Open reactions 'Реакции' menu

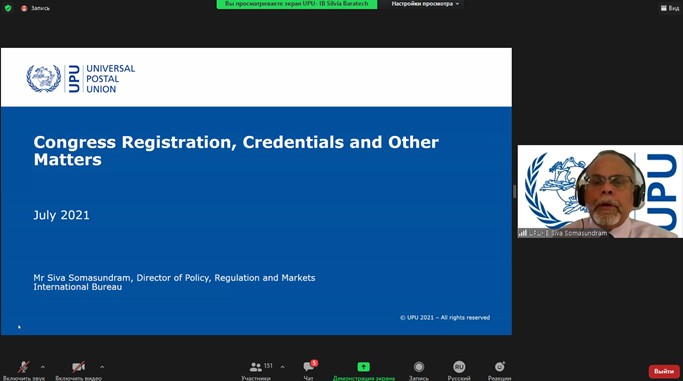[499, 370]
